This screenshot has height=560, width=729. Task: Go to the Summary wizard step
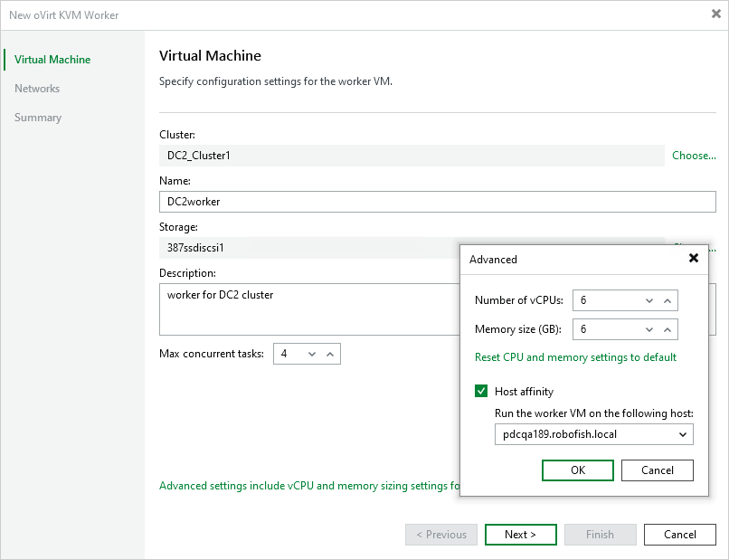pos(38,118)
